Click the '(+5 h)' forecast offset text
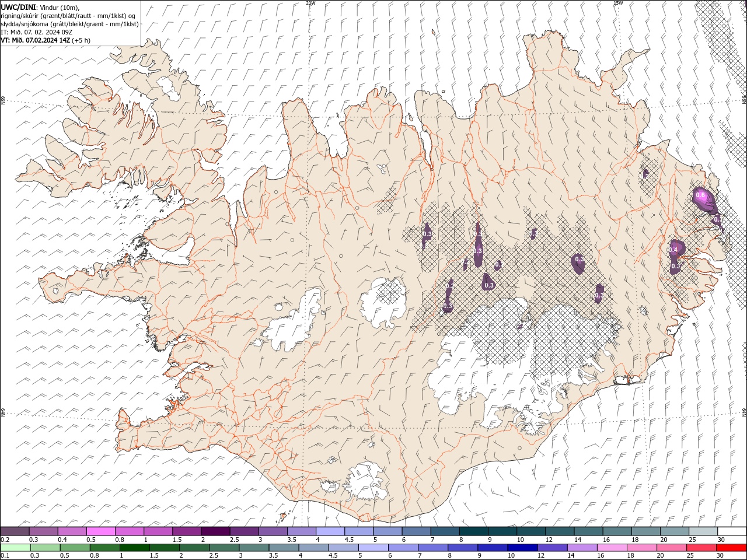Viewport: 747px width, 560px height. pos(82,40)
